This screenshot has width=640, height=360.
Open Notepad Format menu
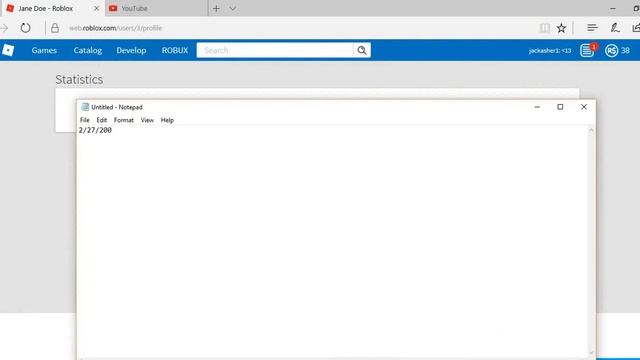coord(124,120)
